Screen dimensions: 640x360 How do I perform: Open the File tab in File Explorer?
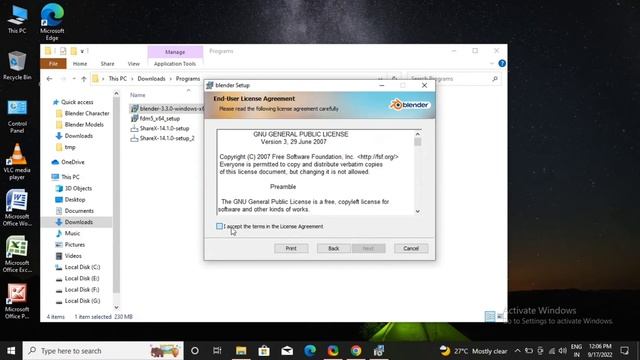click(53, 64)
